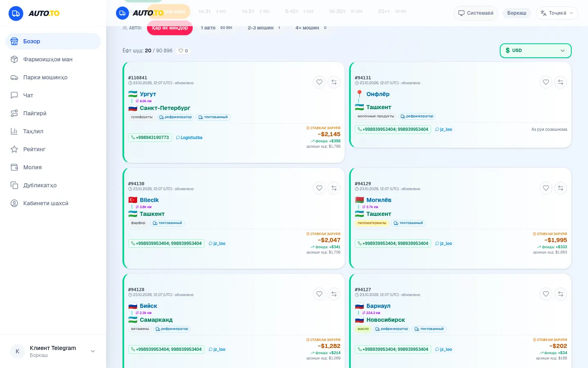
Task: Click the swap arrows icon on order #94129
Action: (x=561, y=188)
